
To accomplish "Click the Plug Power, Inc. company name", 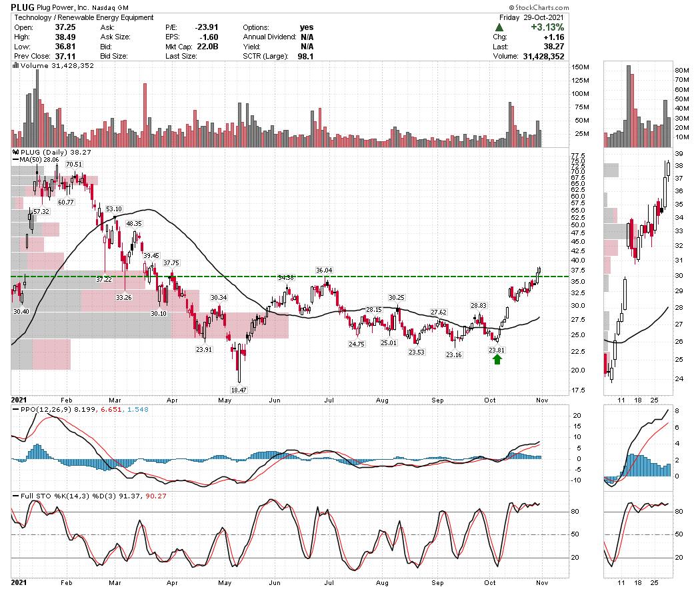I will pos(63,8).
